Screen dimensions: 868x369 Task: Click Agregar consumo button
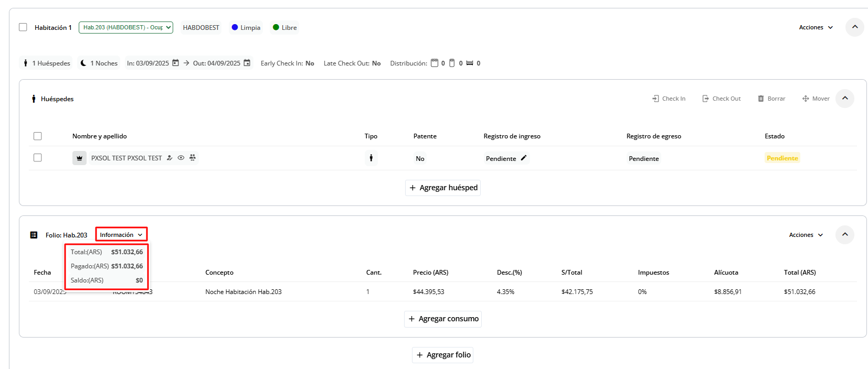(443, 319)
